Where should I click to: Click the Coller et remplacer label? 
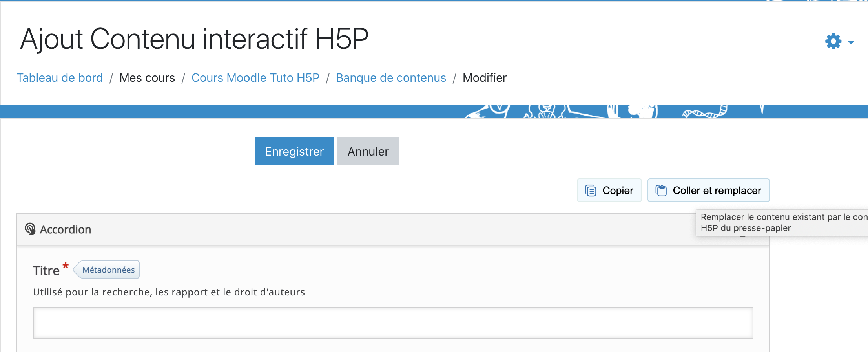[717, 191]
